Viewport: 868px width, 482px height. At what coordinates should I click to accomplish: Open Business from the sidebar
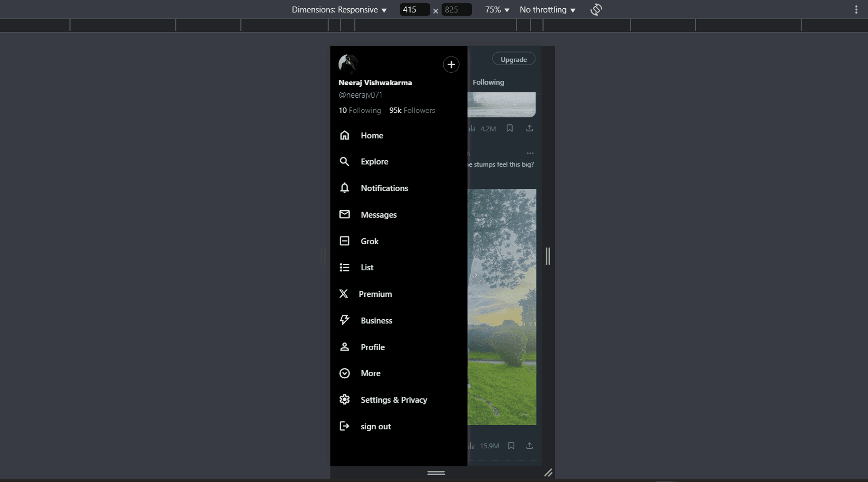click(376, 321)
